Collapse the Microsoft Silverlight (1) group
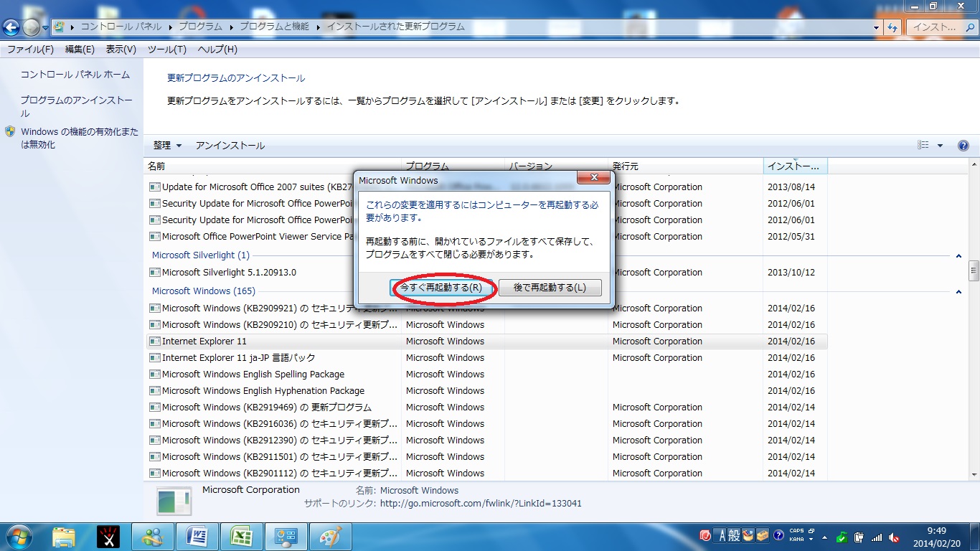980x551 pixels. (958, 256)
